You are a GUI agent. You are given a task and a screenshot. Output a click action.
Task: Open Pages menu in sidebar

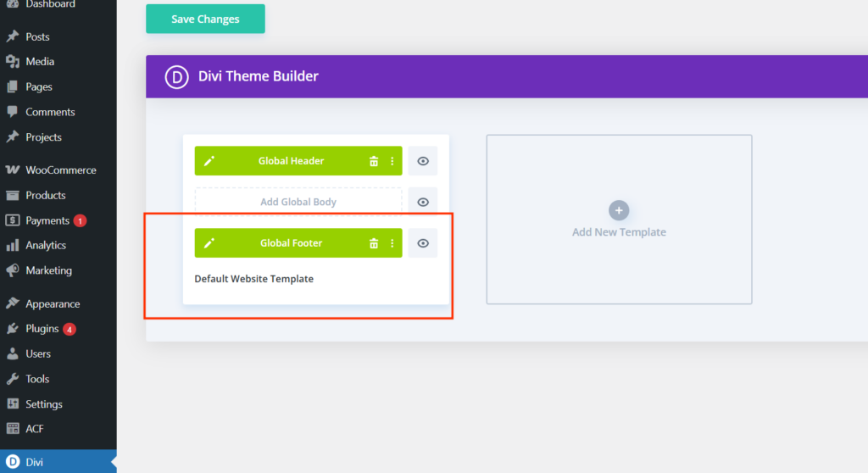(58, 87)
